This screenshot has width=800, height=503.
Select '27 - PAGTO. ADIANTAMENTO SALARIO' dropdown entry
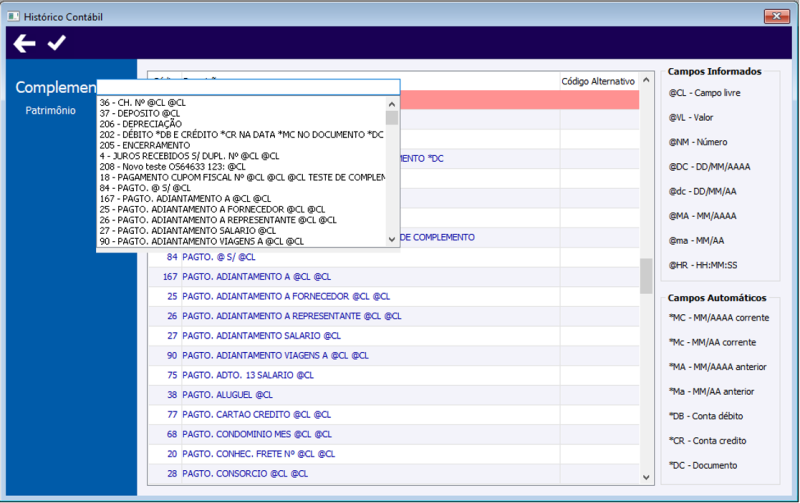[x=188, y=231]
